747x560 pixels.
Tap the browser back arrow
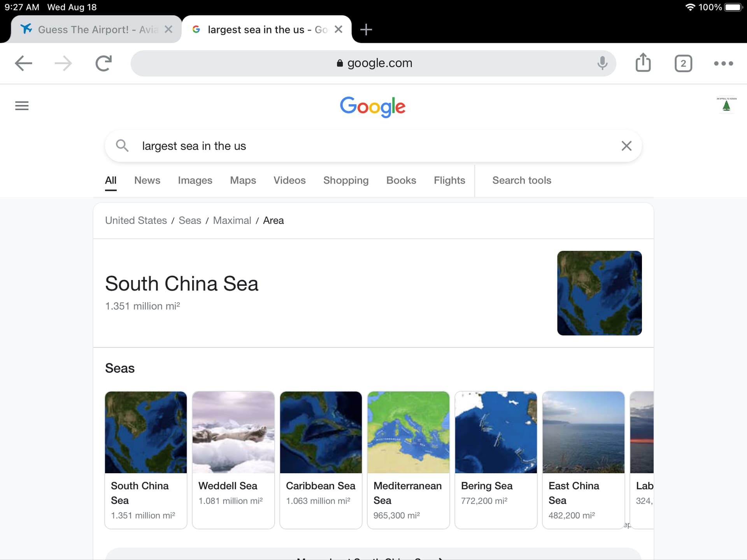tap(23, 63)
